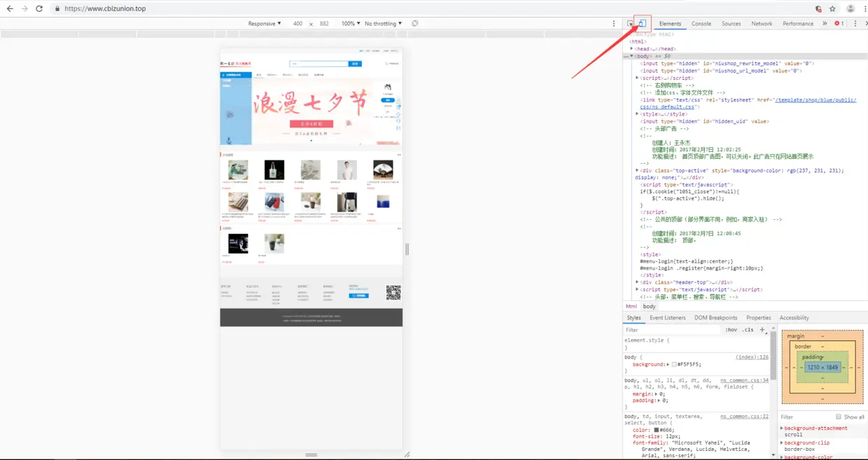Click the browser forward arrow
This screenshot has height=460, width=868.
(24, 8)
